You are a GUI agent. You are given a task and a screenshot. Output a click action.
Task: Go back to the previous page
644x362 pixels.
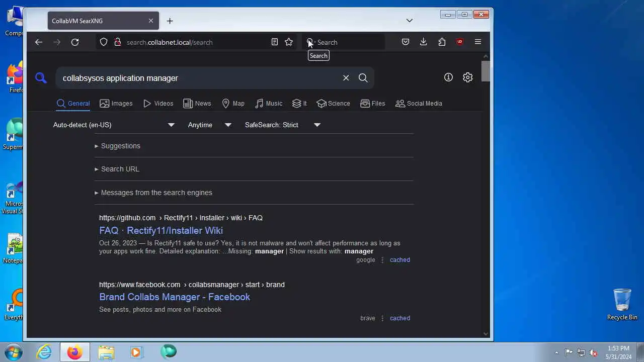point(39,42)
